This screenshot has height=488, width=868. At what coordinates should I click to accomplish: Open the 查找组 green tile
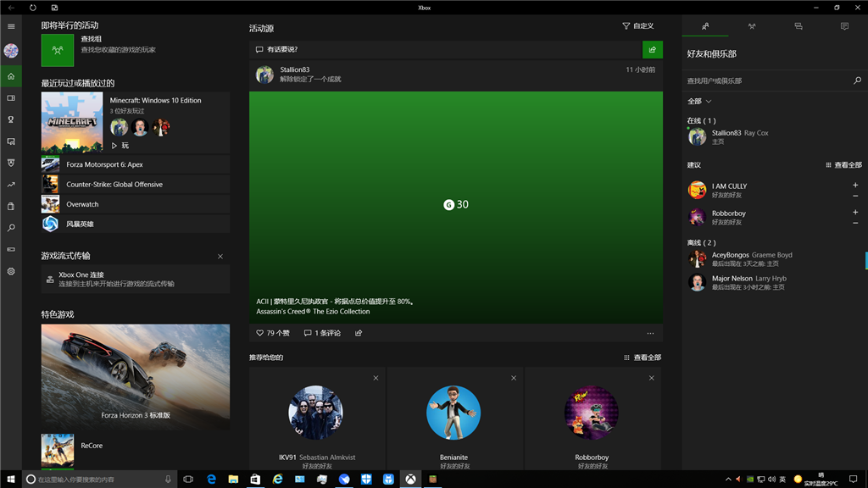58,50
